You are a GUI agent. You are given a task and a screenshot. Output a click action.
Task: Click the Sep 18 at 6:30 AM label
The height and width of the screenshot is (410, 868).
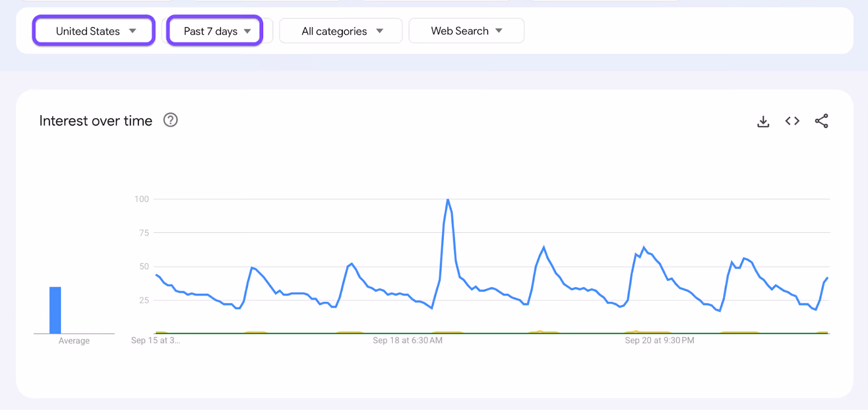(407, 340)
